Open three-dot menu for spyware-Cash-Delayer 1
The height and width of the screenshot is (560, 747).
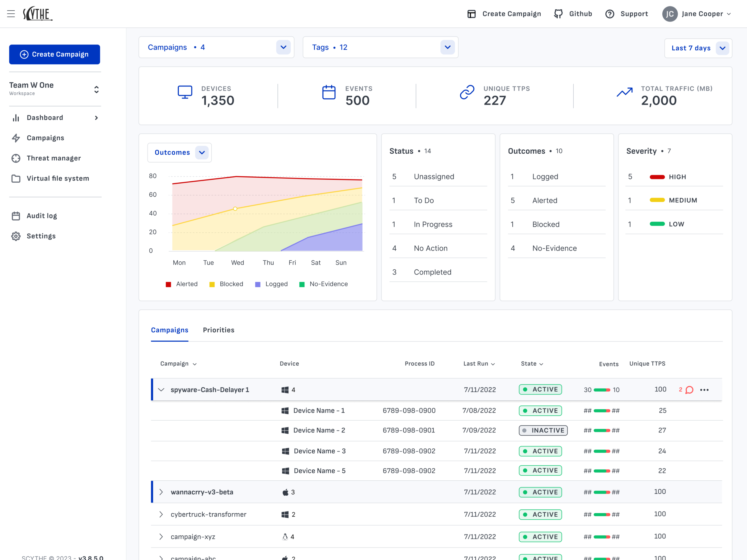click(x=704, y=390)
